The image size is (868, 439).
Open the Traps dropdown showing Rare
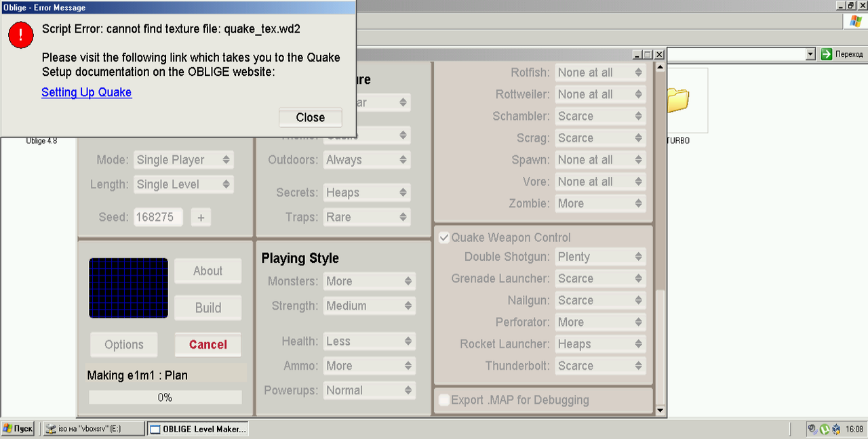point(367,217)
